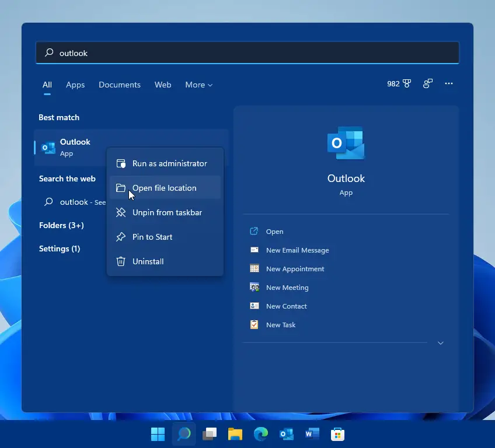Click Open in the Outlook preview pane
This screenshot has height=448, width=495.
click(x=266, y=231)
